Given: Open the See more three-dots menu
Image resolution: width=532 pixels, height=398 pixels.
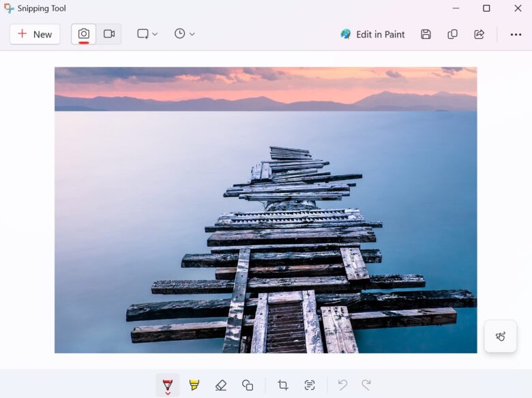Looking at the screenshot, I should tap(516, 34).
